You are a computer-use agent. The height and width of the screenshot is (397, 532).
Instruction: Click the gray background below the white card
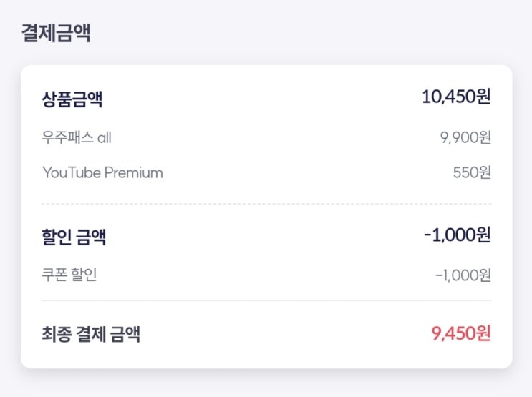266,383
